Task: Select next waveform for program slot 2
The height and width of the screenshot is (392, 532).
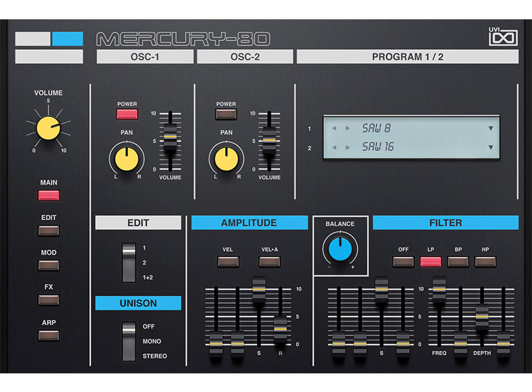Action: 348,147
